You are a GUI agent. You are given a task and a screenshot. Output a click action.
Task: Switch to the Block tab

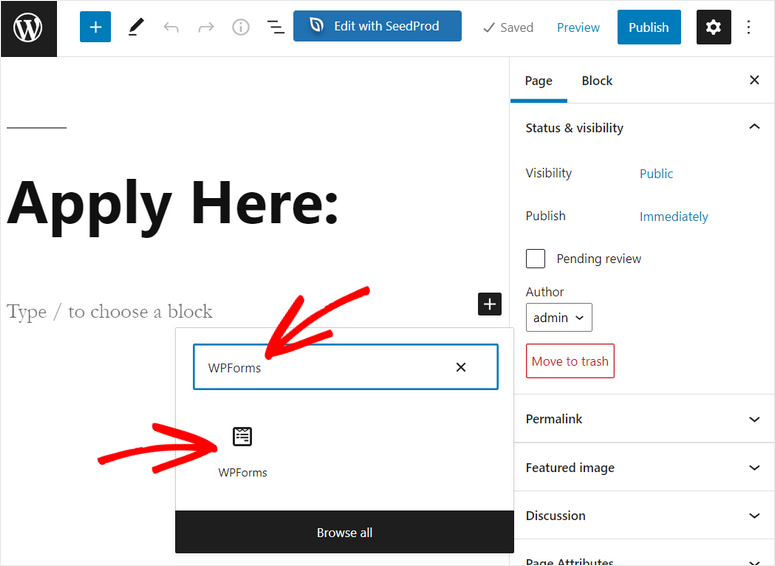click(x=597, y=81)
